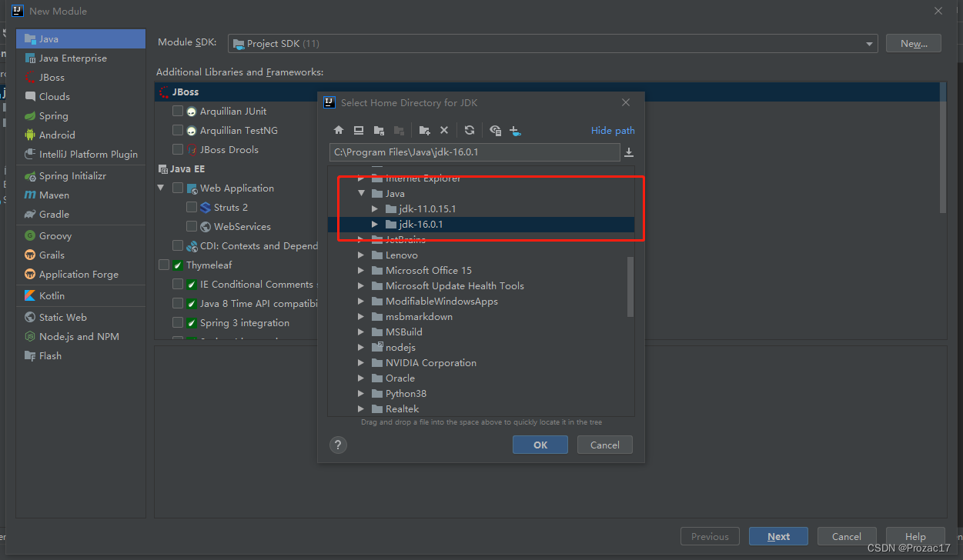Choose Maven module type

81,195
